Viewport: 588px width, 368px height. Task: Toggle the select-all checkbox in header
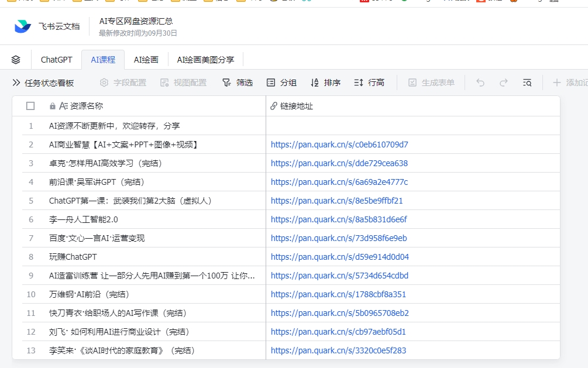(31, 106)
